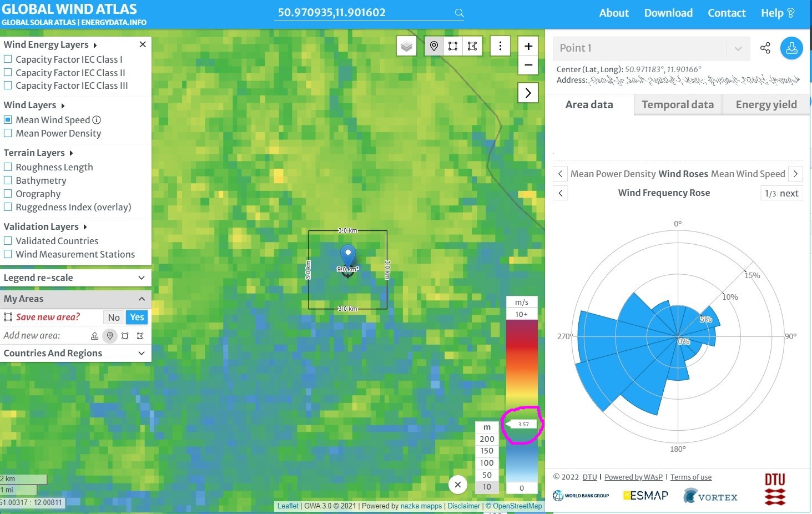Select the rectangle area drawing tool
Image resolution: width=812 pixels, height=514 pixels.
click(x=453, y=46)
